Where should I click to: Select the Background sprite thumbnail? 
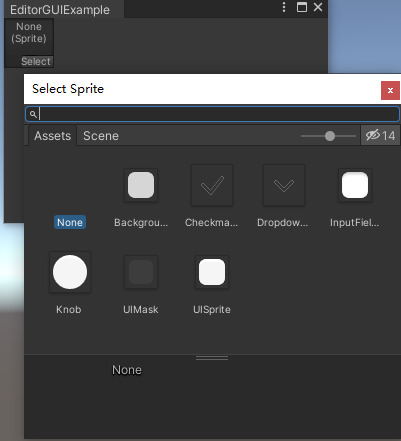coord(141,185)
